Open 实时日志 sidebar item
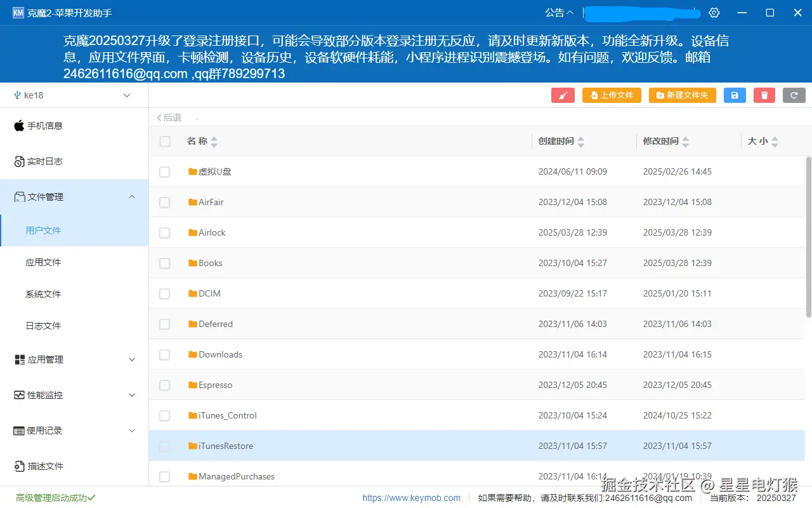 point(74,161)
